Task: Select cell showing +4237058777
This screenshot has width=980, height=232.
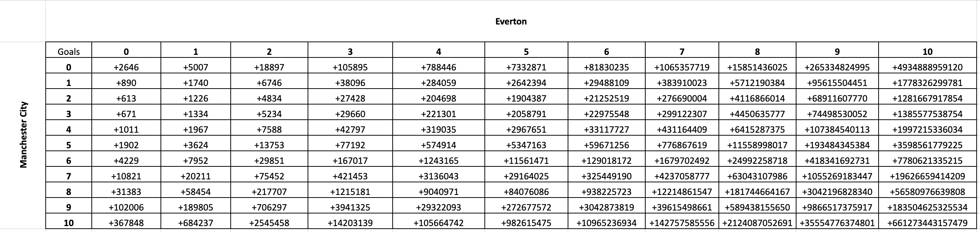Action: click(x=682, y=176)
